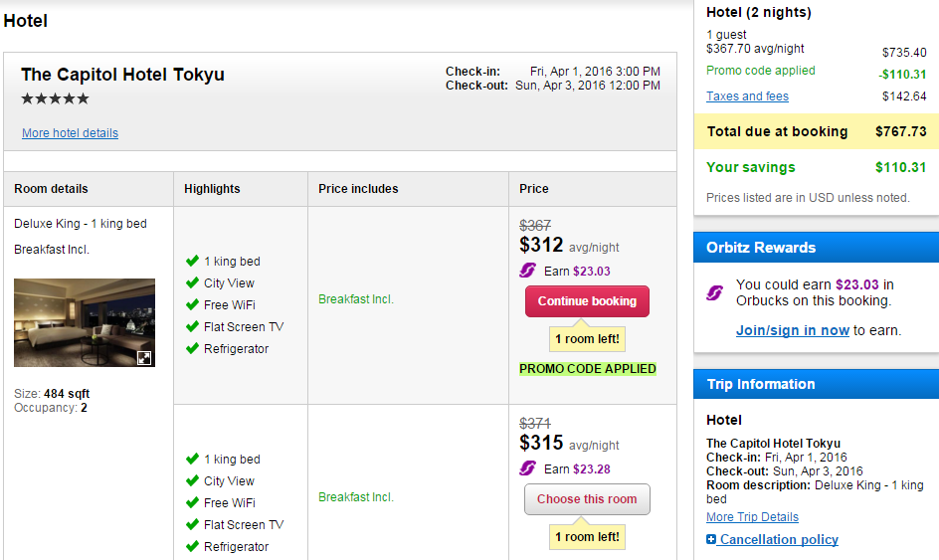The width and height of the screenshot is (939, 560).
Task: Click Size: 484 sqft text
Action: pyautogui.click(x=52, y=394)
